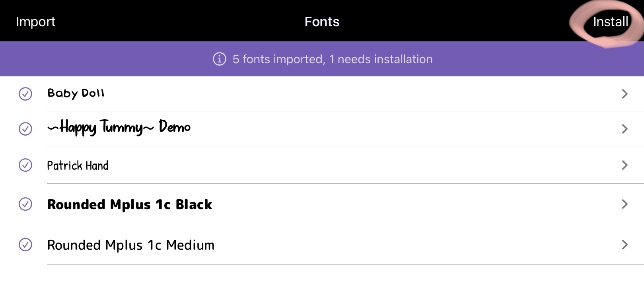This screenshot has height=305, width=644.
Task: Open chevron for Rounded Mplus 1c Black
Action: [x=625, y=204]
